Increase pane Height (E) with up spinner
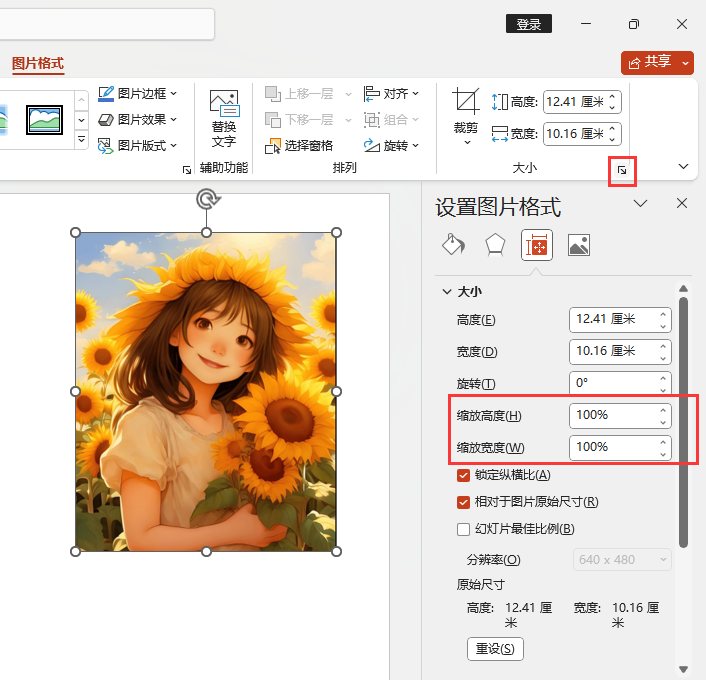 pos(663,314)
